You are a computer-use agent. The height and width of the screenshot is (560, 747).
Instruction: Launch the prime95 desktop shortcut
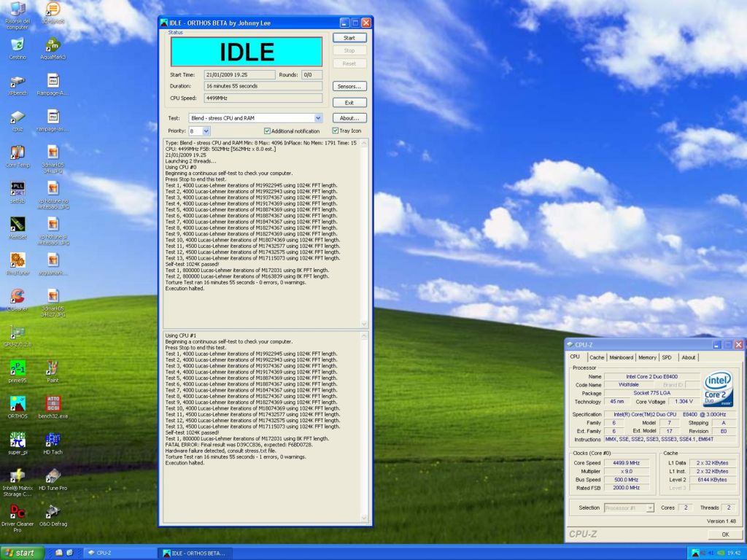tap(18, 372)
